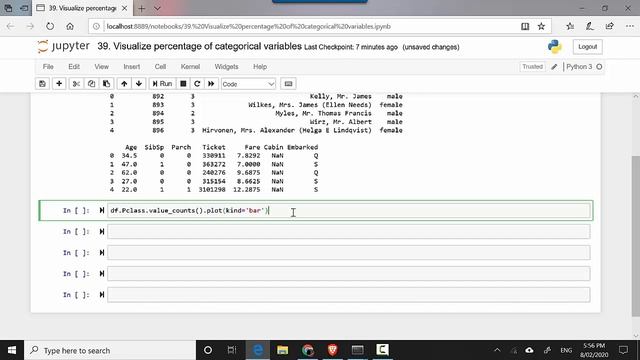Select the 39. Visualize percentage tab
The image size is (640, 360).
(x=82, y=8)
